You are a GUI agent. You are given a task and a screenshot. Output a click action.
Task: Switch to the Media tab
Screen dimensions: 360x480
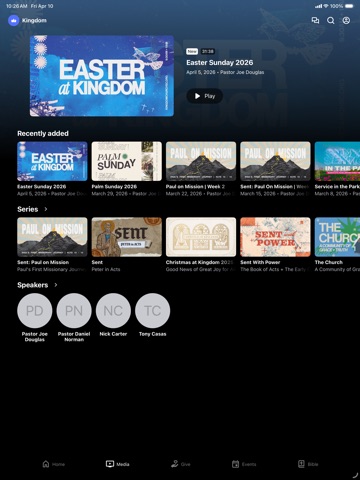click(117, 464)
